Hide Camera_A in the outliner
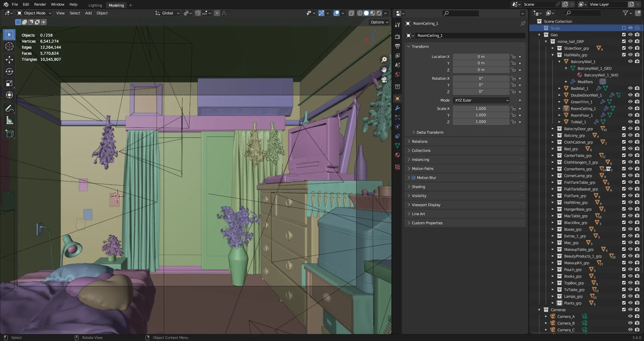Image resolution: width=644 pixels, height=341 pixels. point(630,316)
